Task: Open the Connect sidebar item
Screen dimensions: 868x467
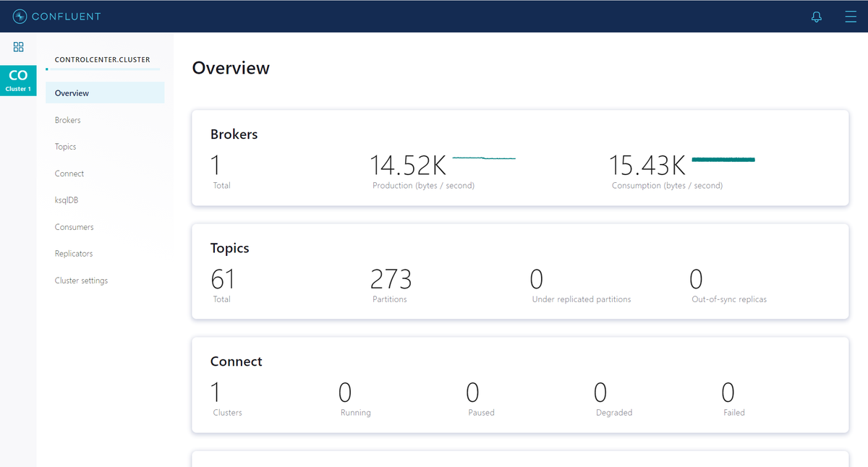Action: (x=69, y=173)
